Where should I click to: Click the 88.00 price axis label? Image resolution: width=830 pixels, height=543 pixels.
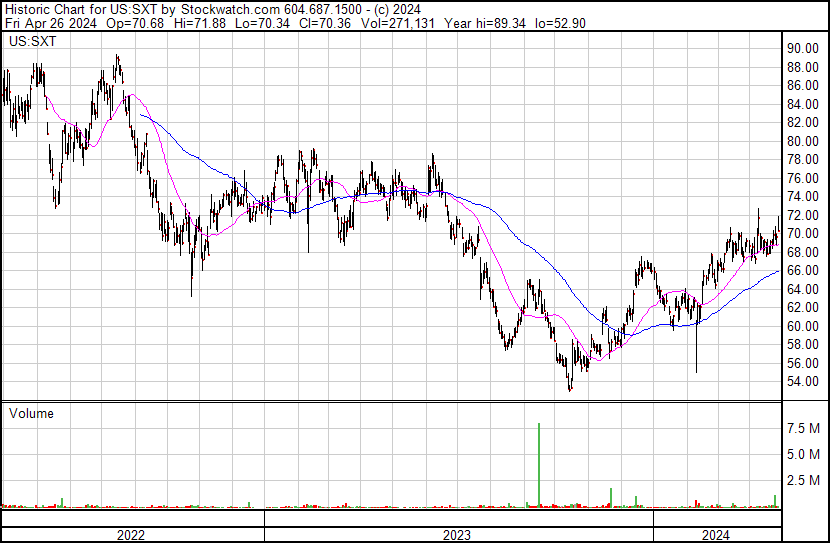(x=802, y=67)
